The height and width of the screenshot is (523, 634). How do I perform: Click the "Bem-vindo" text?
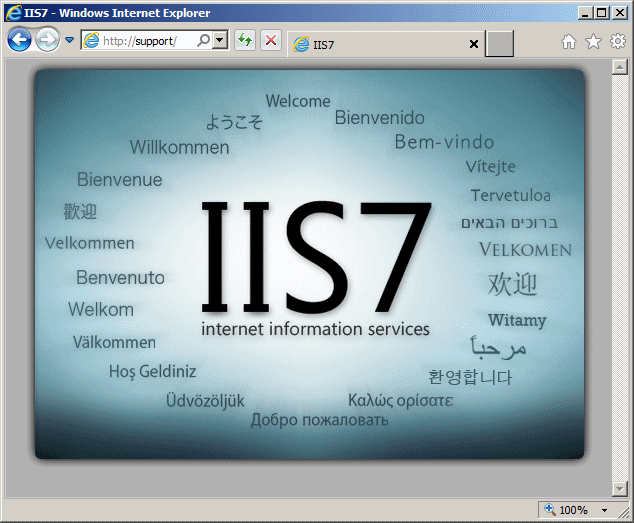click(x=444, y=142)
